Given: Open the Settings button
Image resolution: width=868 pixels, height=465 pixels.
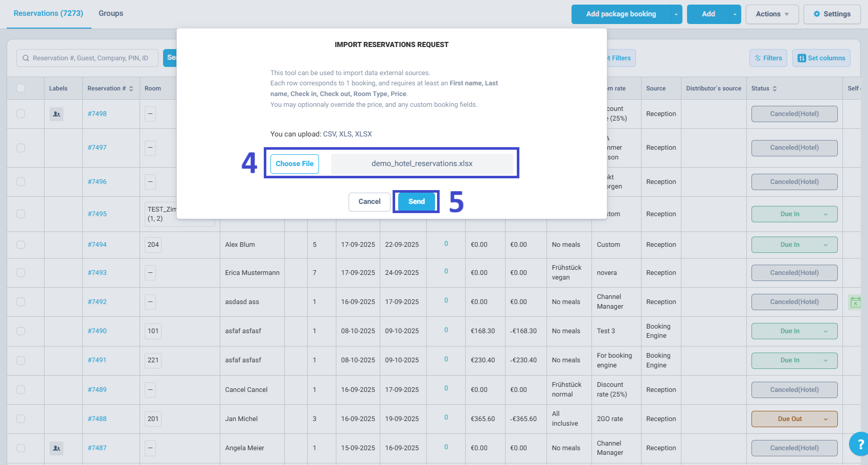Looking at the screenshot, I should click(832, 14).
